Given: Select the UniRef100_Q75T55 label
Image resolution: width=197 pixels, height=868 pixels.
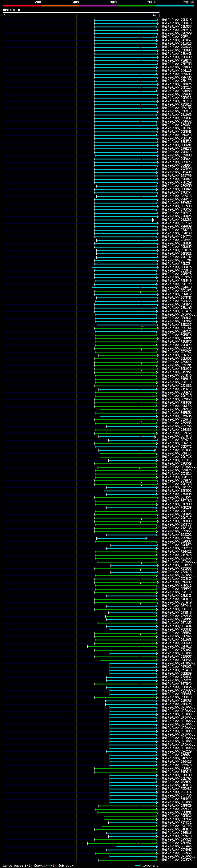Looking at the screenshot, I should pyautogui.click(x=177, y=64).
